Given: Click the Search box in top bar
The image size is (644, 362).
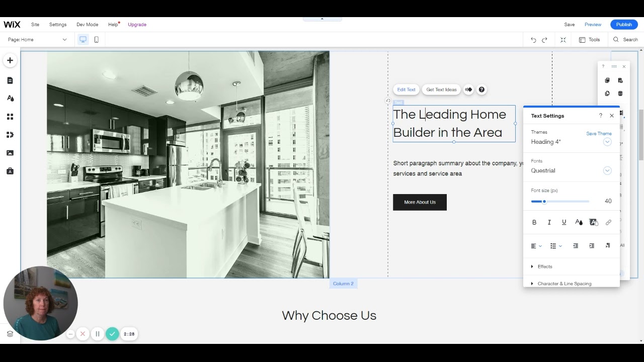Looking at the screenshot, I should (625, 40).
